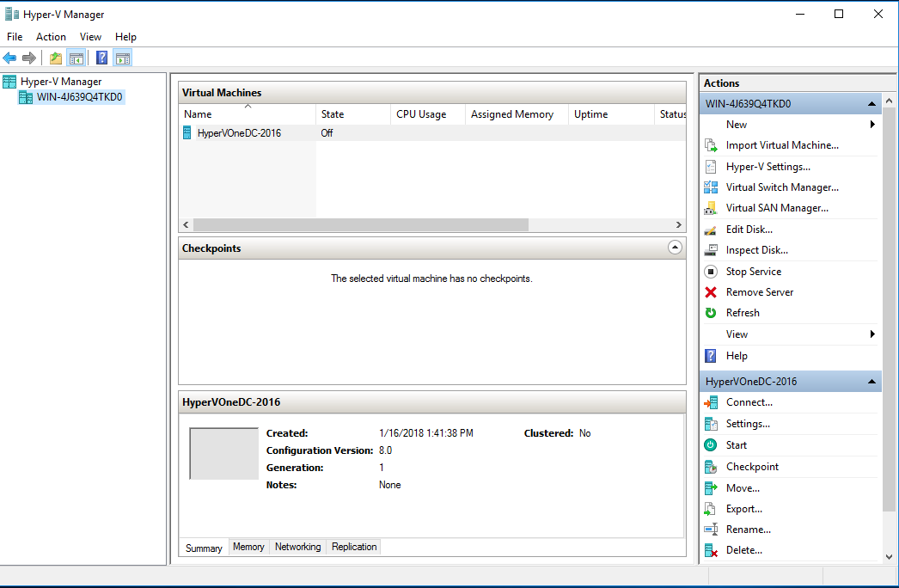This screenshot has height=588, width=899.
Task: Click the Edit Disk action icon
Action: coord(710,229)
